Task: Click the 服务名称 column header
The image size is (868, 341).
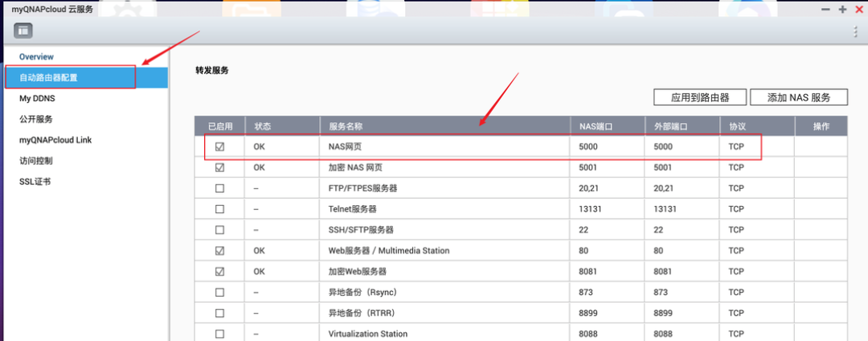Action: [445, 126]
